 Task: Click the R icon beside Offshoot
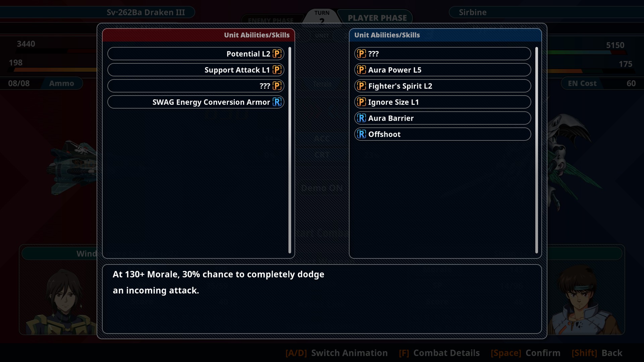click(361, 134)
